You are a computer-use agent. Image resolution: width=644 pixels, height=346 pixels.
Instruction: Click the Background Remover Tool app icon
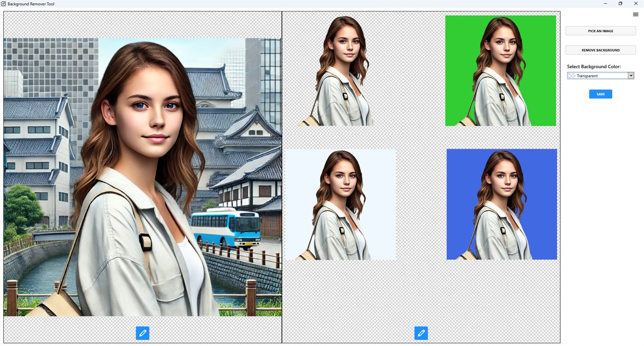pyautogui.click(x=4, y=4)
